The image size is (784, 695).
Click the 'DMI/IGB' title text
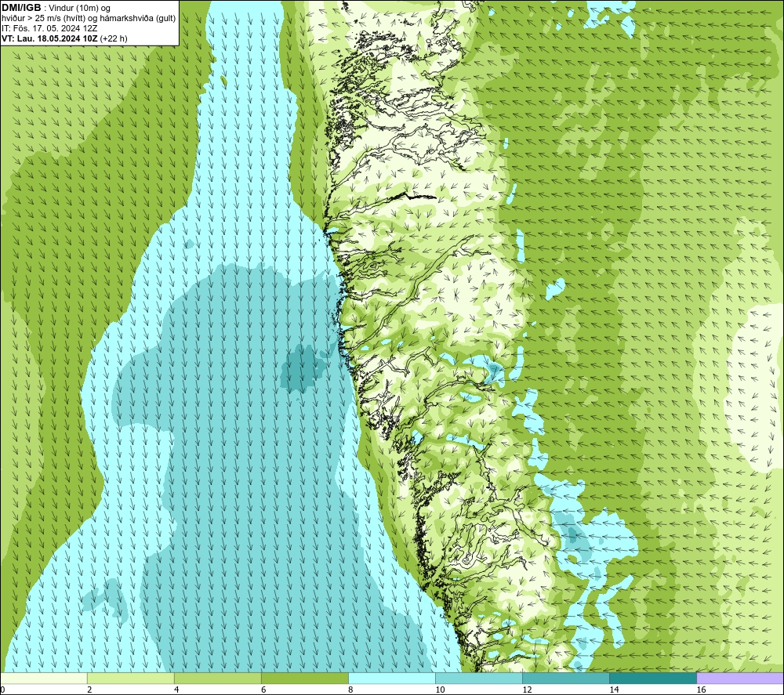click(x=21, y=8)
